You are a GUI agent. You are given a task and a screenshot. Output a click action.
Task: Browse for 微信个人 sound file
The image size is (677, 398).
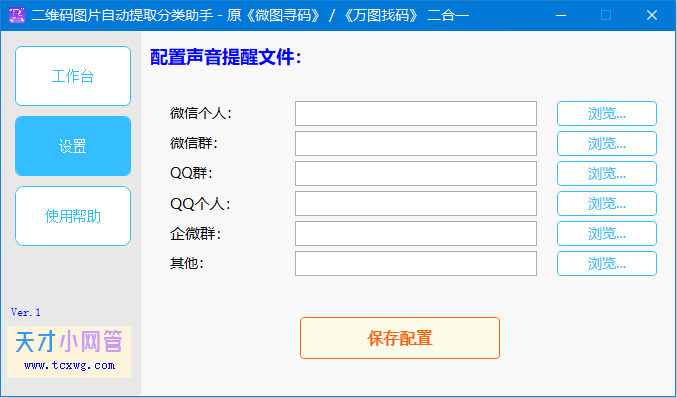(x=607, y=114)
